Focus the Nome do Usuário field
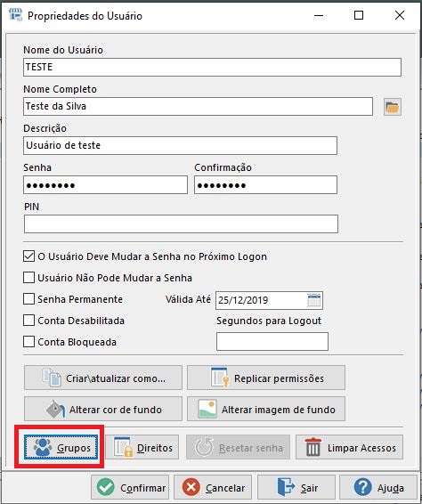Screen dimensions: 422x504 [x=212, y=67]
